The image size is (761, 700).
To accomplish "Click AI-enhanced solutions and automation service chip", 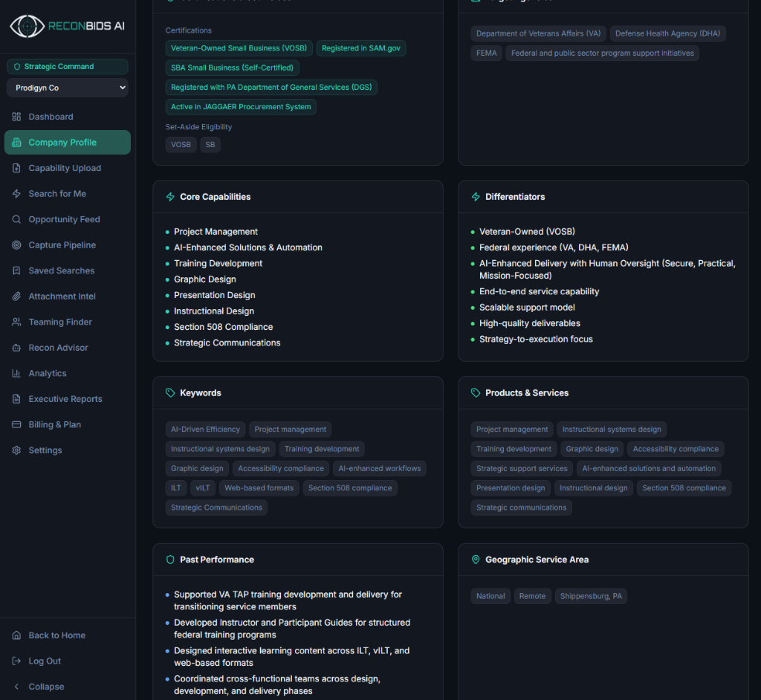I will point(649,468).
